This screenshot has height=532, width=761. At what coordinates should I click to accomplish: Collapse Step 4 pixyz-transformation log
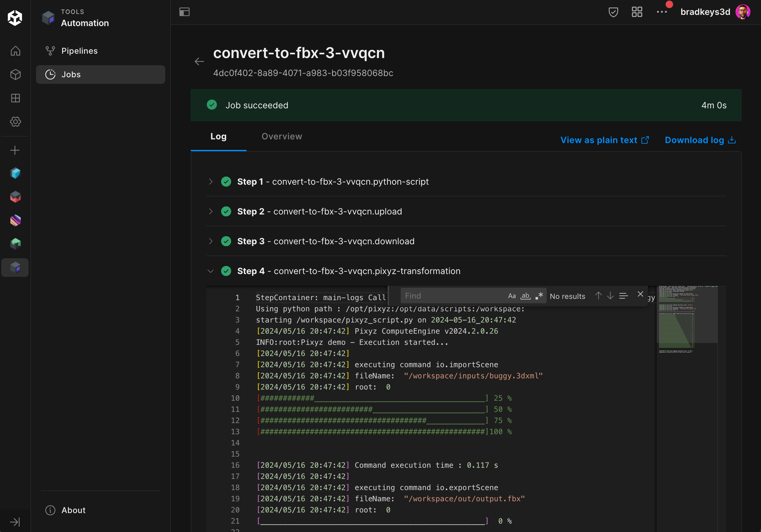click(211, 271)
